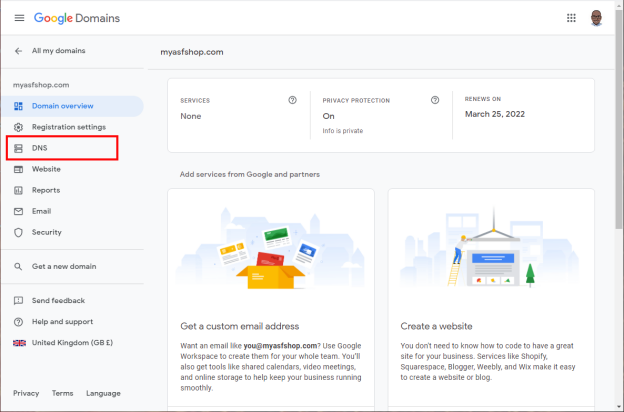
Task: Open Help and support
Action: point(62,322)
